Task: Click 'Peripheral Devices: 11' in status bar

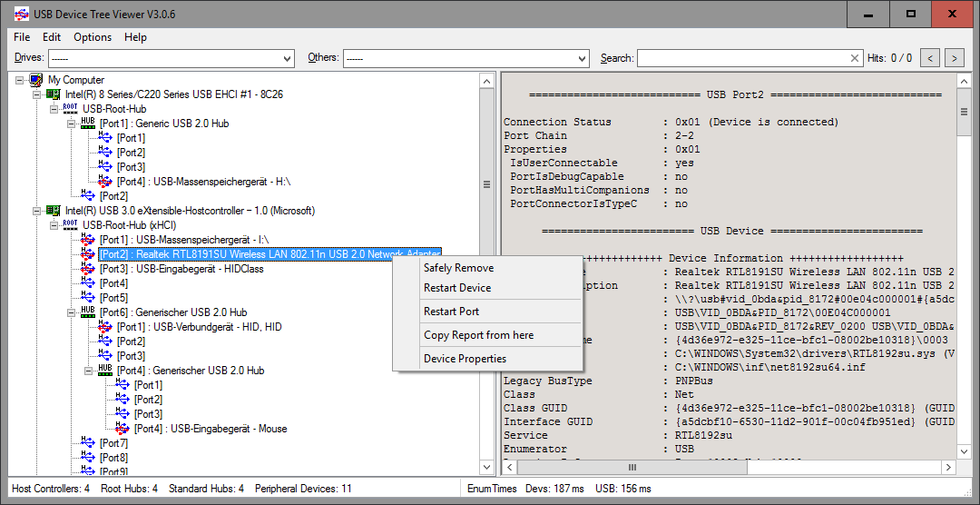Action: click(x=303, y=488)
